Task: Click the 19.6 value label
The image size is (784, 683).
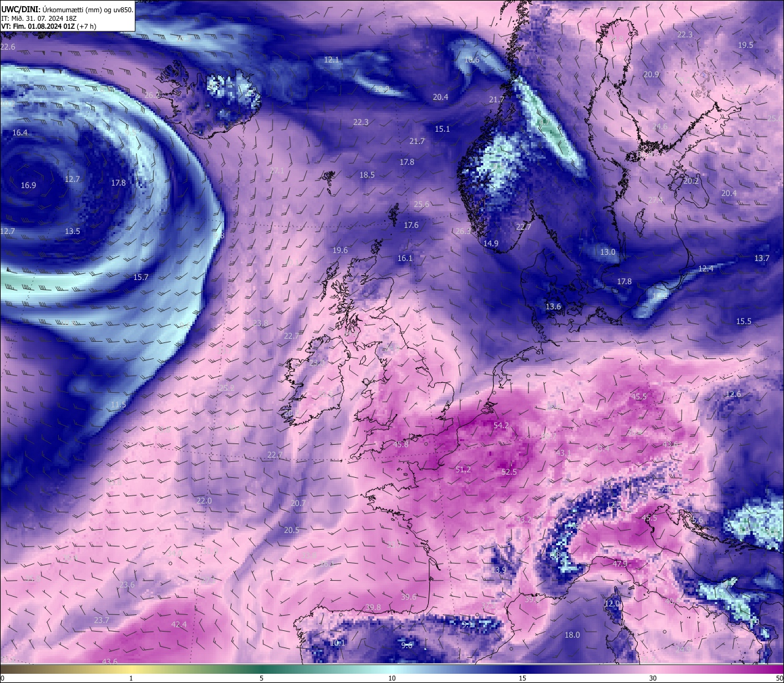Action: (x=340, y=250)
